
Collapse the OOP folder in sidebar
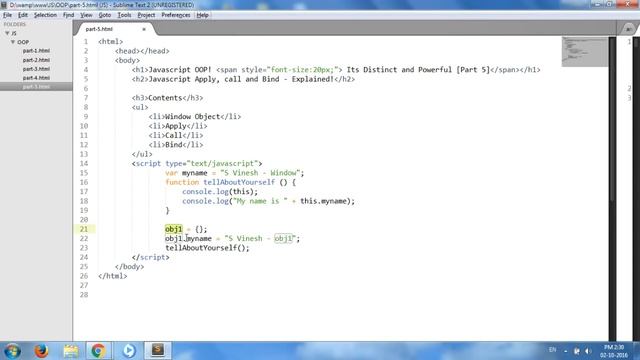tap(13, 42)
